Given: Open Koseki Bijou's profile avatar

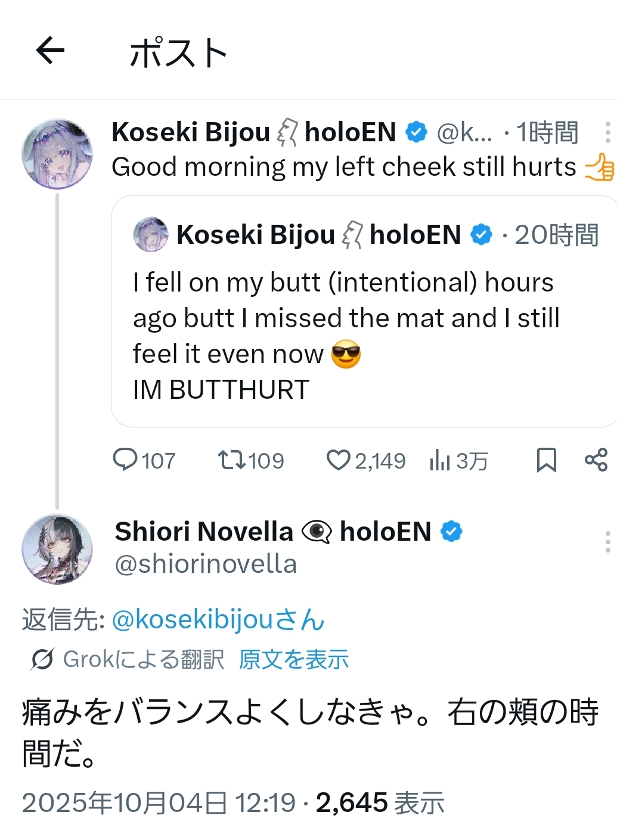Looking at the screenshot, I should coord(57,154).
